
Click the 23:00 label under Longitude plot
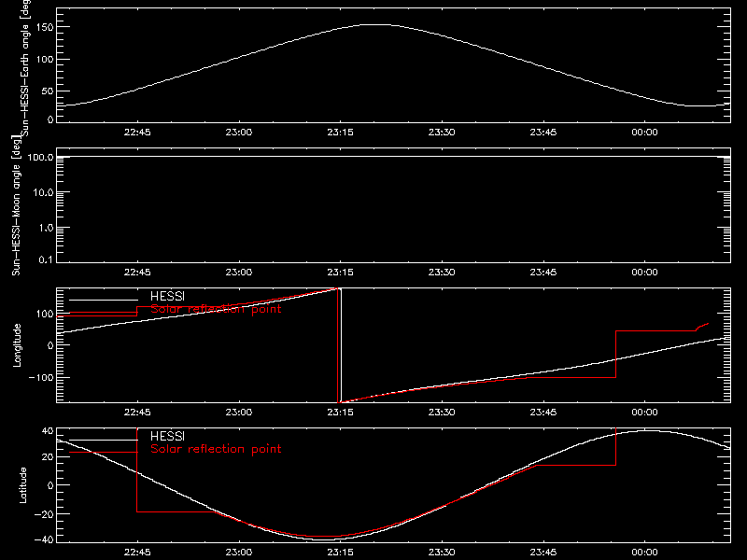239,413
